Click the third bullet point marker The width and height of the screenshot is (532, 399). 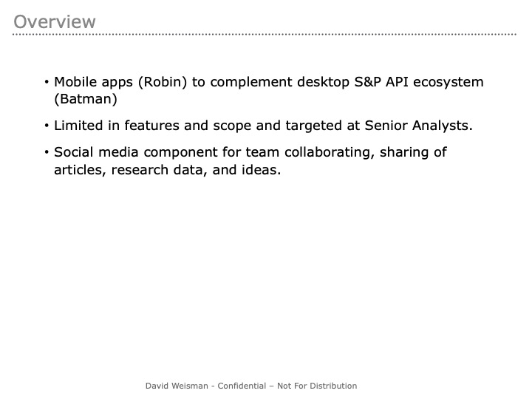[47, 153]
